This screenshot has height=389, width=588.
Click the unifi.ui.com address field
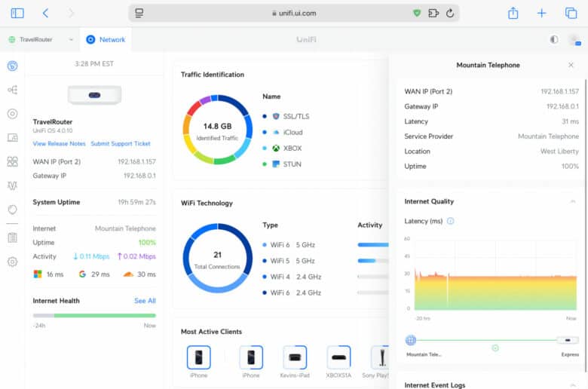click(294, 13)
